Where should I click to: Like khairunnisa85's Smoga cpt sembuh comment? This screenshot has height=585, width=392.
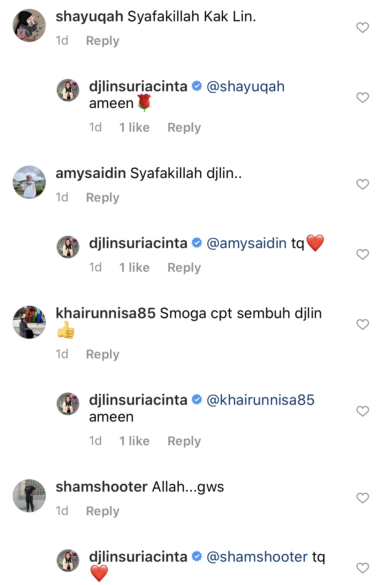coord(362,324)
